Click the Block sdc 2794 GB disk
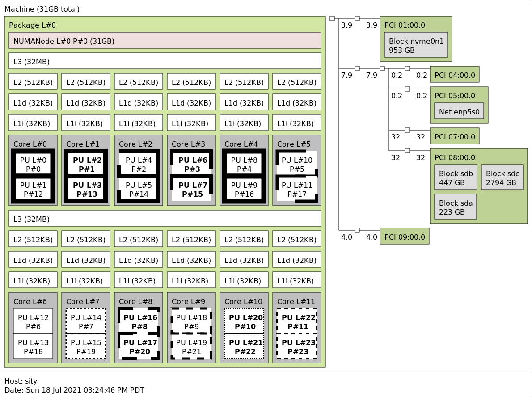Viewport: 532px width, 397px height. pos(502,177)
